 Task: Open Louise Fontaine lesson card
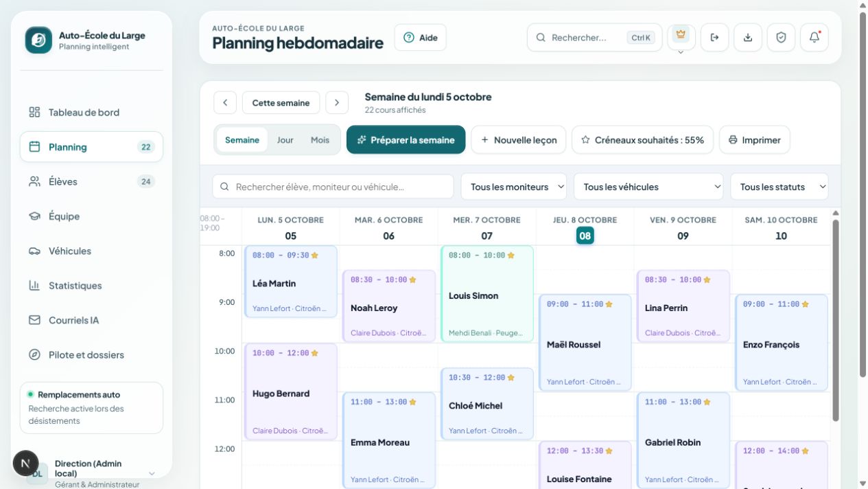585,465
